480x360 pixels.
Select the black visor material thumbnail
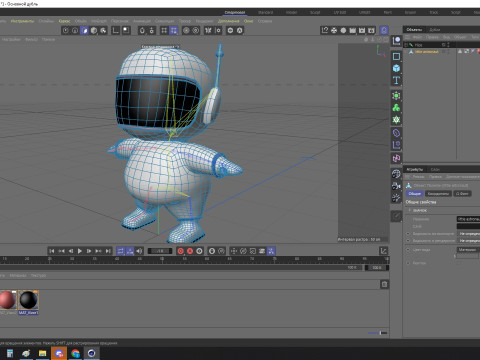[x=29, y=300]
